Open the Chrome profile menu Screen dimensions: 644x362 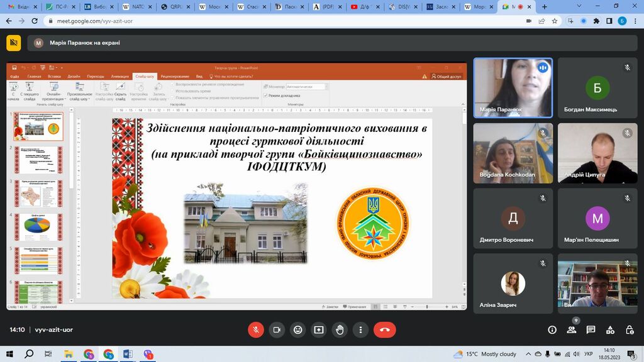point(622,21)
